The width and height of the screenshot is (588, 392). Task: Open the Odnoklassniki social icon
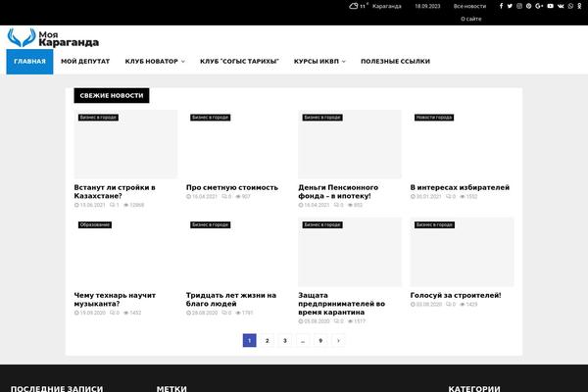click(579, 6)
